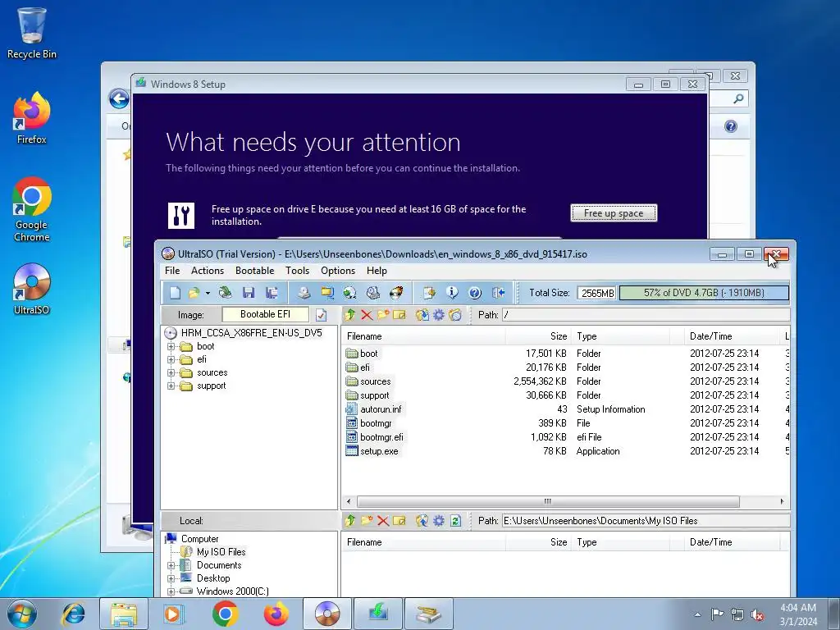Click the blue question mark Help icon
The width and height of the screenshot is (840, 630).
475,293
